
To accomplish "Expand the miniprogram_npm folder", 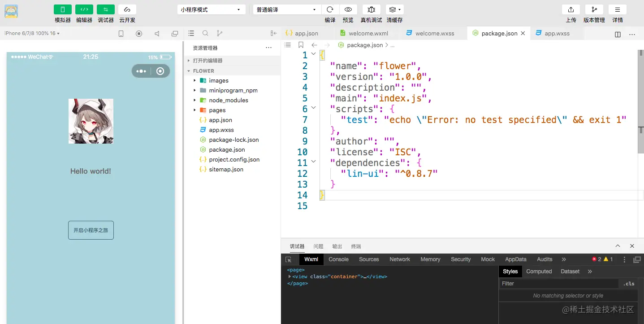I will [x=233, y=90].
